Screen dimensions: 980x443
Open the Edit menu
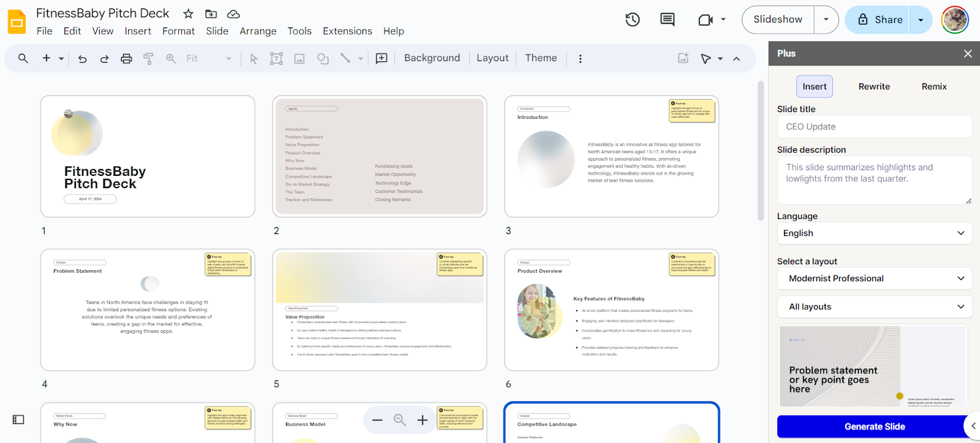[72, 31]
